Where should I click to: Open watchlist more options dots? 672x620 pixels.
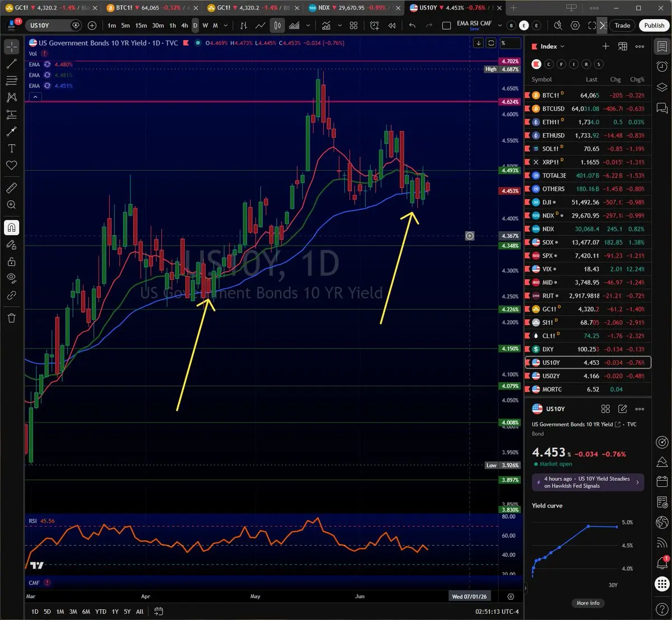coord(640,46)
